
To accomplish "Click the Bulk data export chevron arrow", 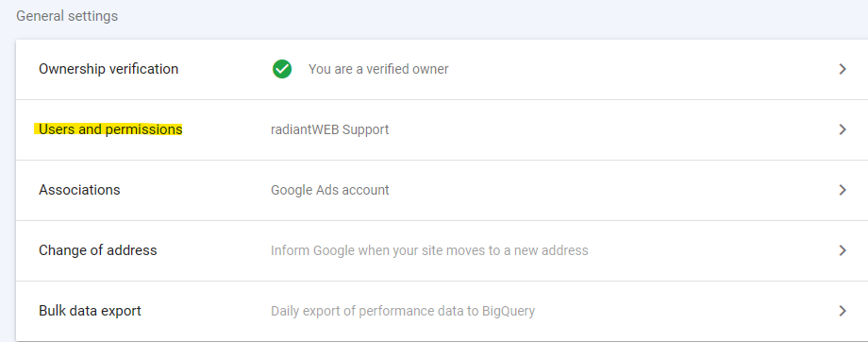I will 843,311.
